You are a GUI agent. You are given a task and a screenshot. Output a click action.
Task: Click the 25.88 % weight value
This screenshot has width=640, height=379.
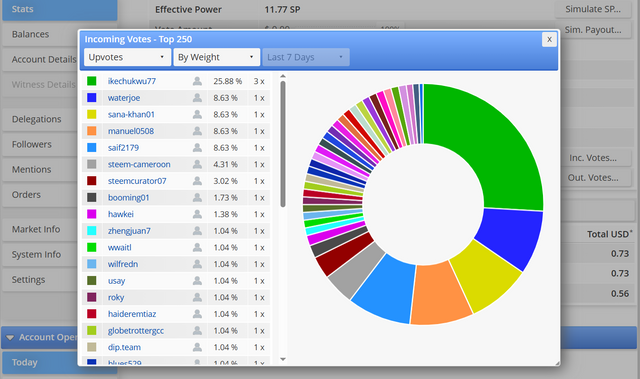click(x=227, y=81)
